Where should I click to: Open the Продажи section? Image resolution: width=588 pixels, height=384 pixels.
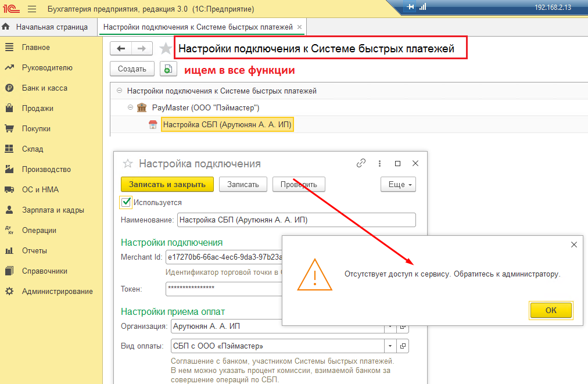(38, 109)
